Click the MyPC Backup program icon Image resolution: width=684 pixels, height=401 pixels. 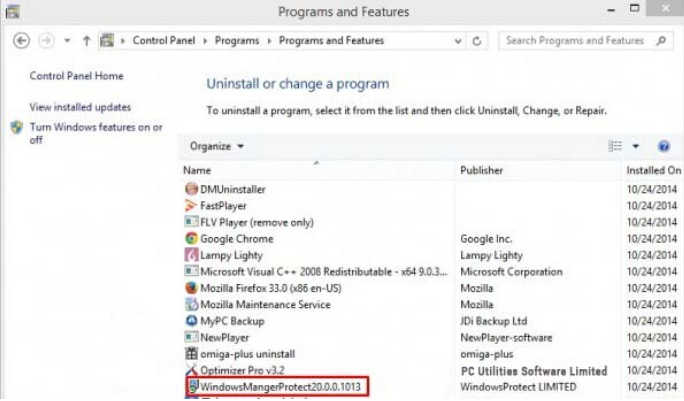192,321
